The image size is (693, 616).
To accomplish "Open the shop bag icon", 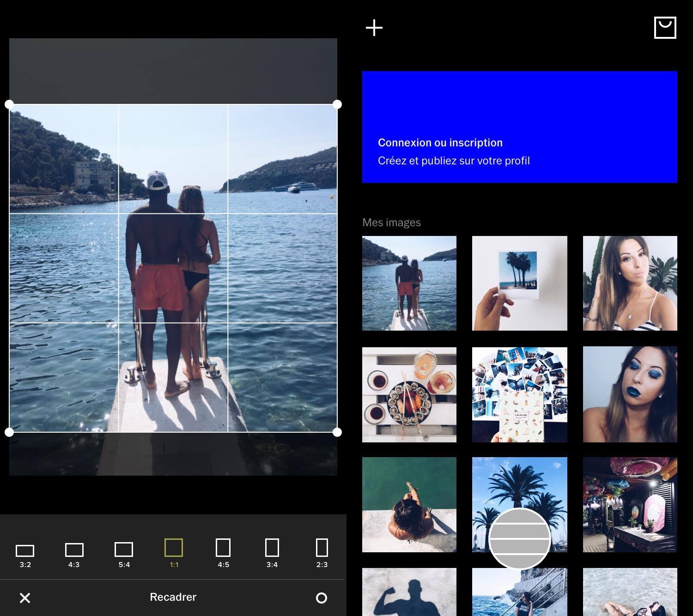I will 665,28.
